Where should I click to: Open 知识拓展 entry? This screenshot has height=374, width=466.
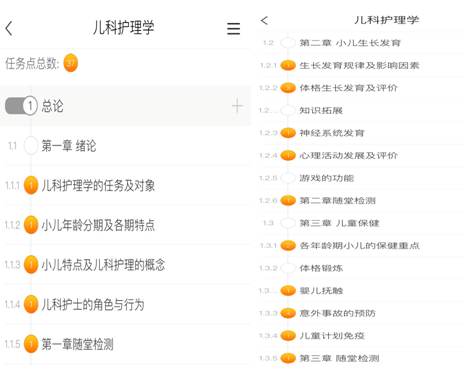[321, 110]
